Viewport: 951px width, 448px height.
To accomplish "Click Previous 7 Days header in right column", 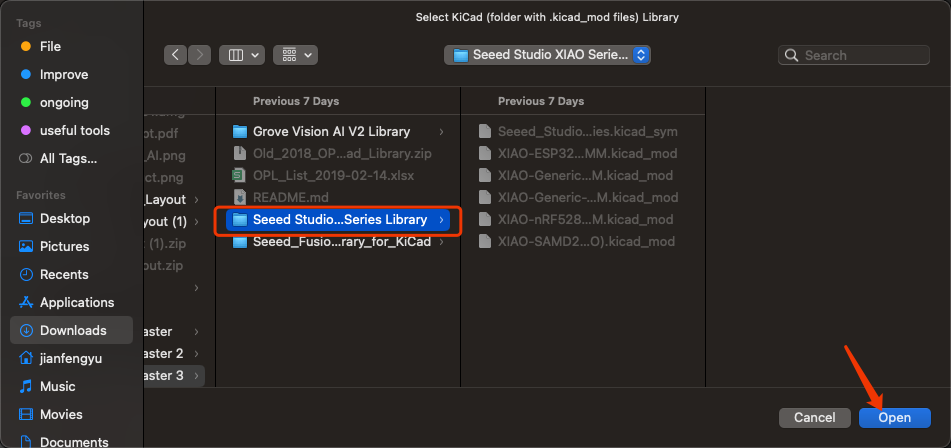I will coord(541,101).
